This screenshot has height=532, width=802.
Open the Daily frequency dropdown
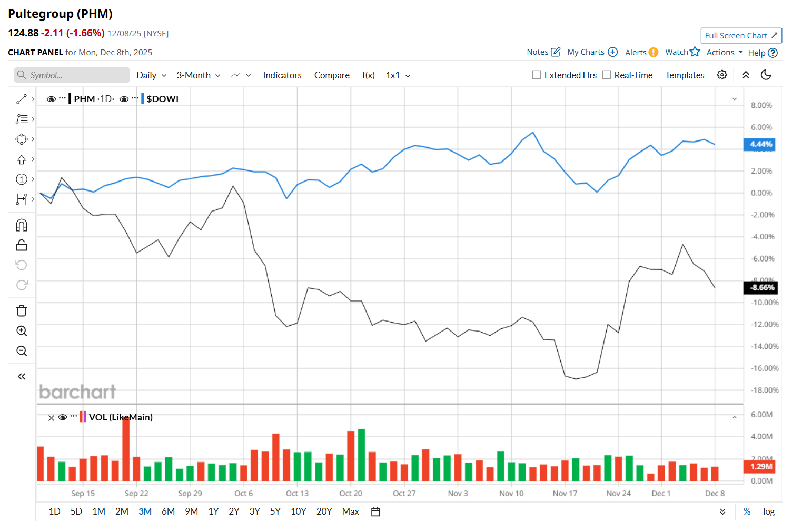coord(152,75)
